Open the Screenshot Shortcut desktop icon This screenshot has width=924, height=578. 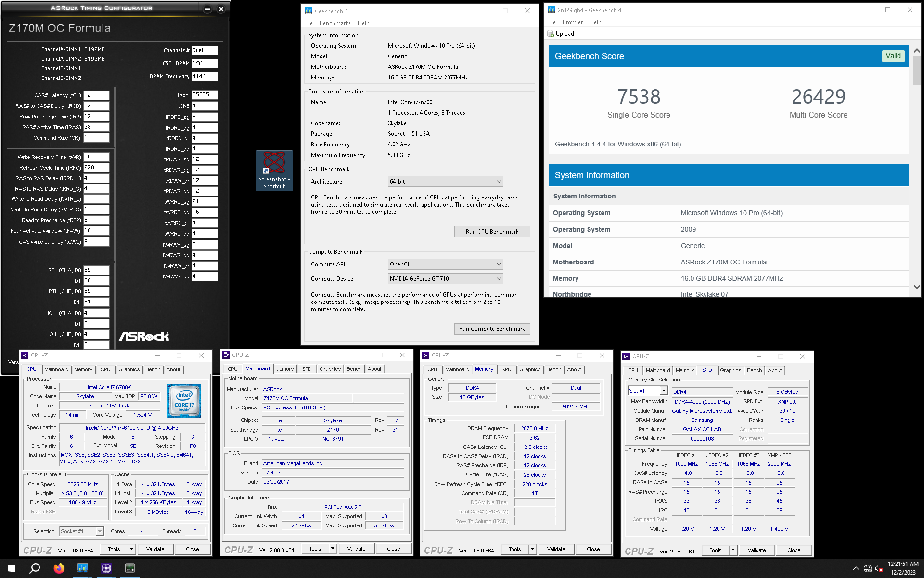pos(274,170)
